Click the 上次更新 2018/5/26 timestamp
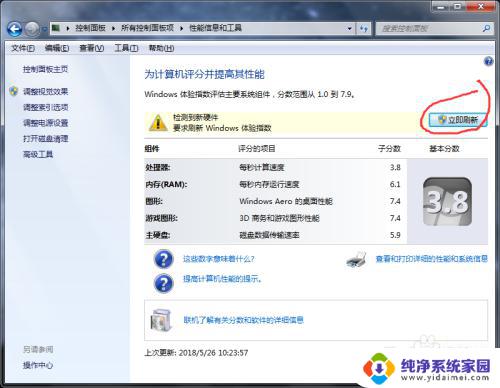The width and height of the screenshot is (500, 388). tap(196, 353)
